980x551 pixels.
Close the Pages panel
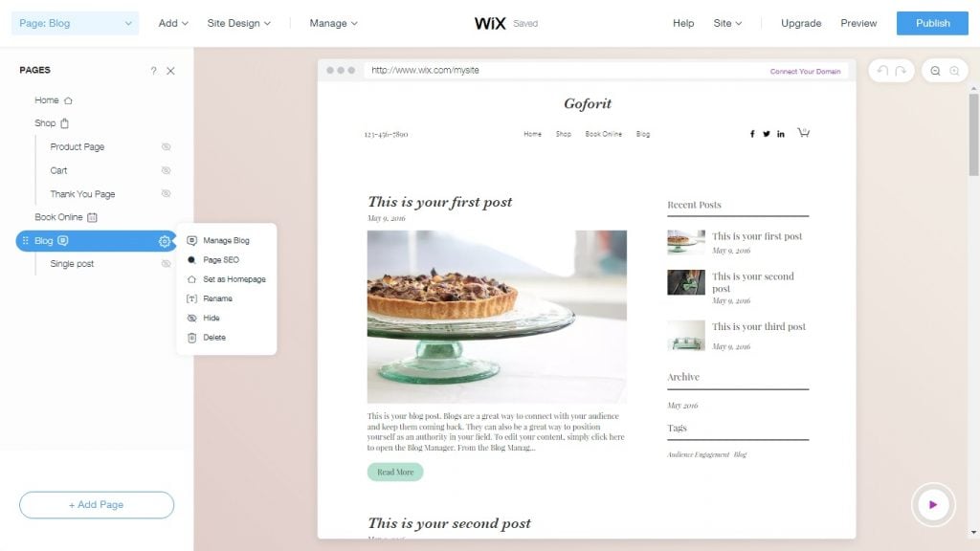click(x=170, y=71)
